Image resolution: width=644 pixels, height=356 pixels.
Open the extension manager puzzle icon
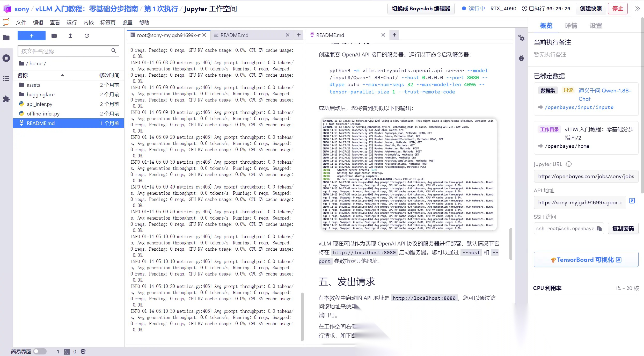point(6,99)
